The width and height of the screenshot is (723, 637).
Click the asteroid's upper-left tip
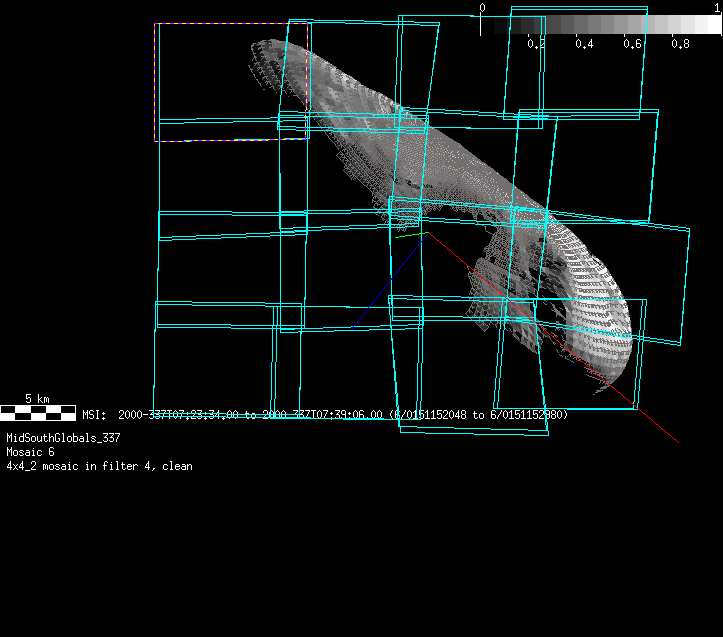262,46
